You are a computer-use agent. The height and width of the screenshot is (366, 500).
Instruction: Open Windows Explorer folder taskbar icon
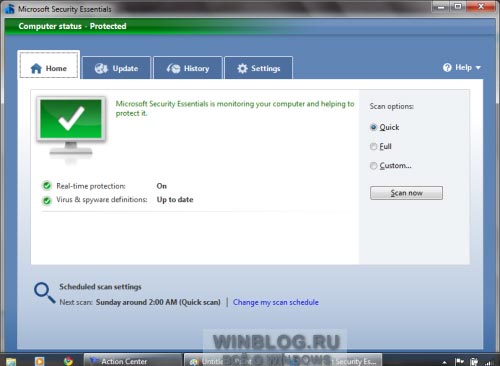coord(11,361)
